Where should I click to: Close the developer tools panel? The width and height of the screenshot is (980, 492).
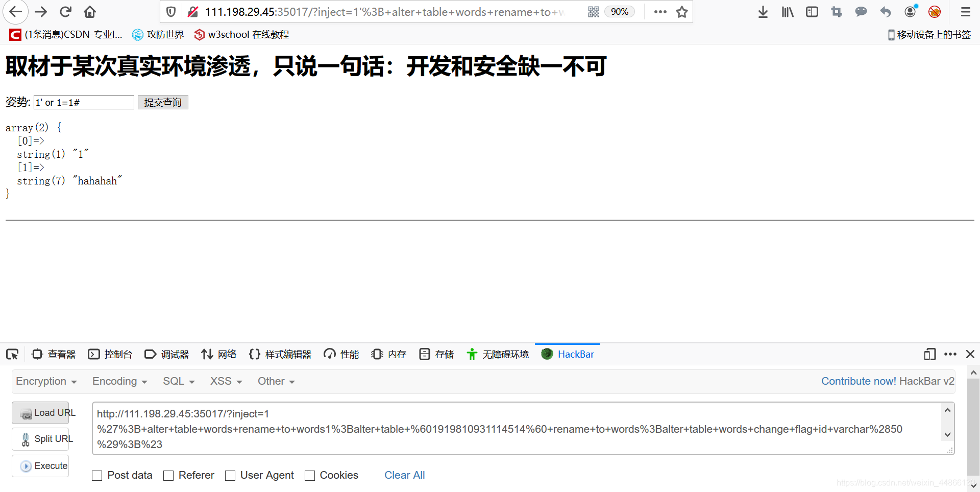click(970, 354)
